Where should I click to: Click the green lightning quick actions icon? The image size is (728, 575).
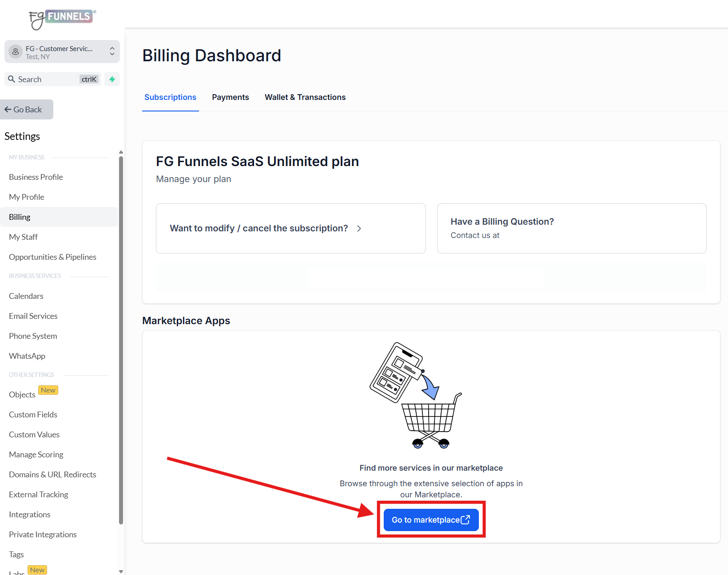[x=112, y=79]
